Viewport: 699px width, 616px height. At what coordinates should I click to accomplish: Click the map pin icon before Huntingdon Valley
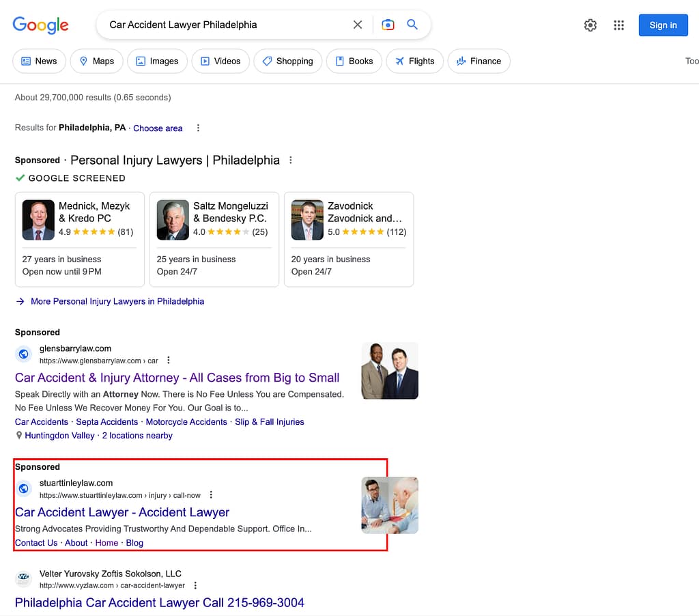[18, 435]
